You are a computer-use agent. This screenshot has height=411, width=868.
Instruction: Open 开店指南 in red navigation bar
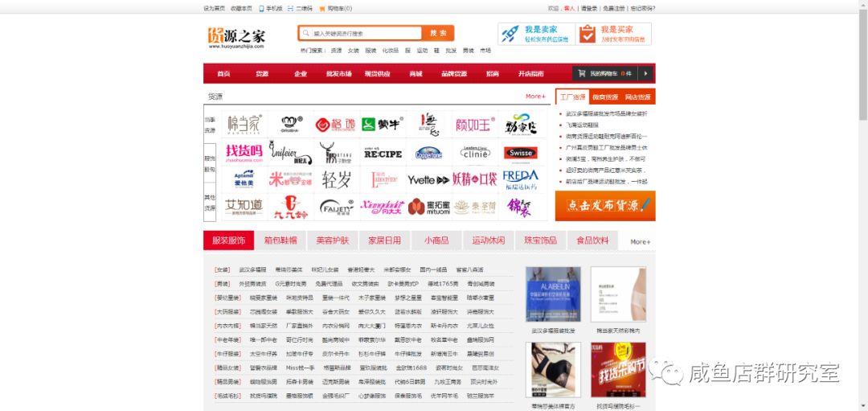pyautogui.click(x=531, y=74)
